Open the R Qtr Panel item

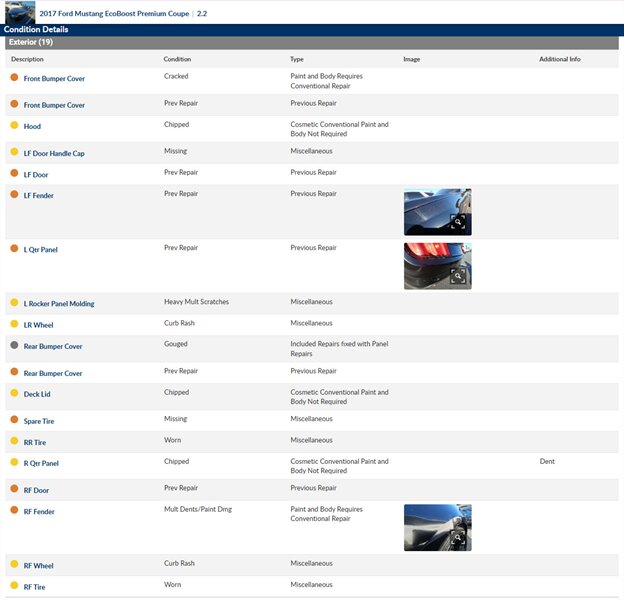41,463
